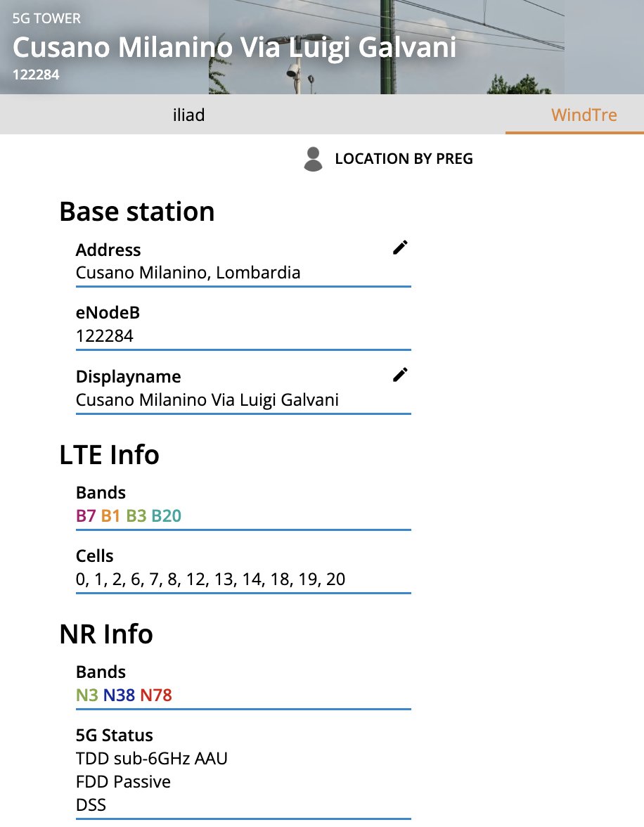Click the N38 NR band
Viewport: 644px width, 827px height.
[x=119, y=695]
